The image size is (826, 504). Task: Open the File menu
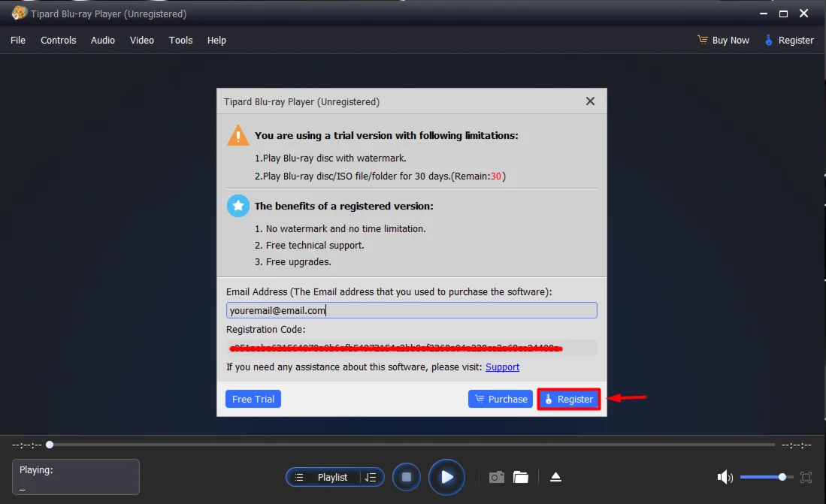coord(18,40)
